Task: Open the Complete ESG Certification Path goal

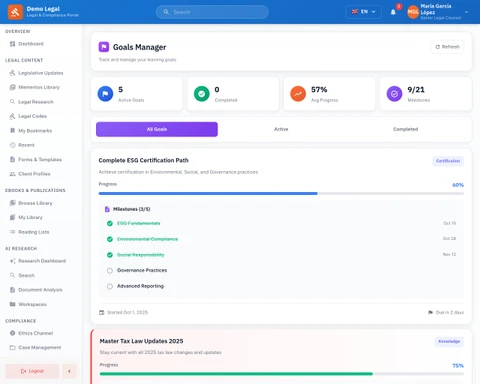Action: (143, 160)
